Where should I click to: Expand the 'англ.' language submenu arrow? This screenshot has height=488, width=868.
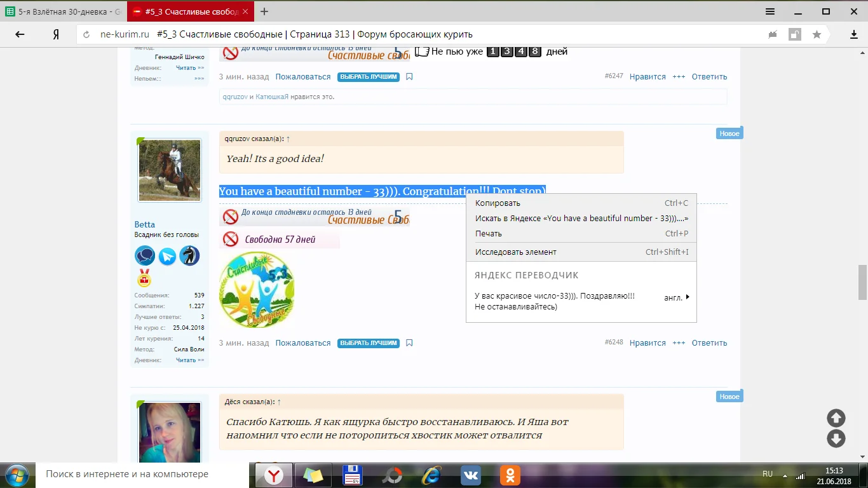(x=688, y=297)
